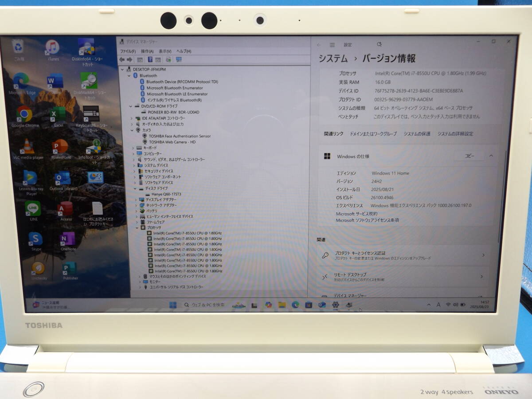Open Outlook (classic) desktop icon
Viewport: 532px width, 399px height.
pos(63,181)
